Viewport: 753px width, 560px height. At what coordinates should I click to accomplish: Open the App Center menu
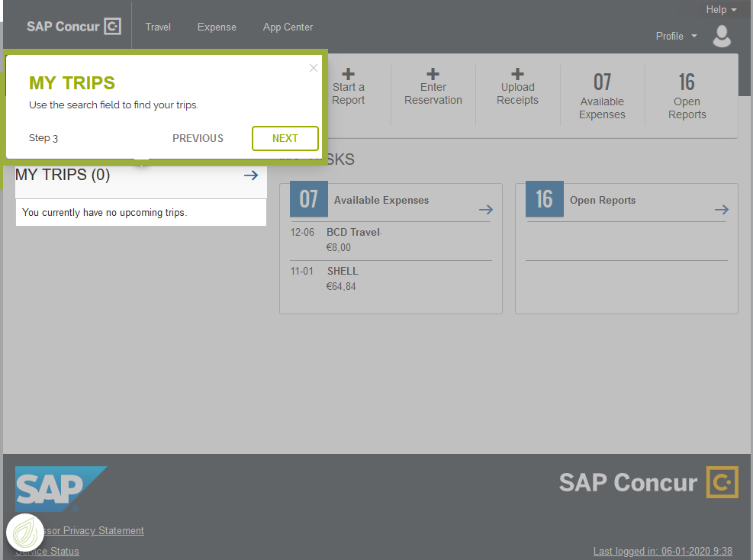288,27
